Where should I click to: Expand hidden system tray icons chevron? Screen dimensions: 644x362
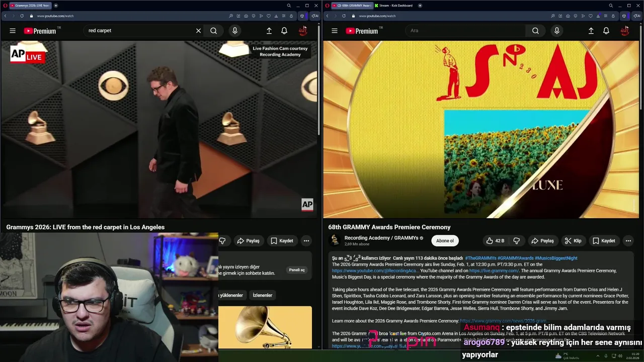598,356
